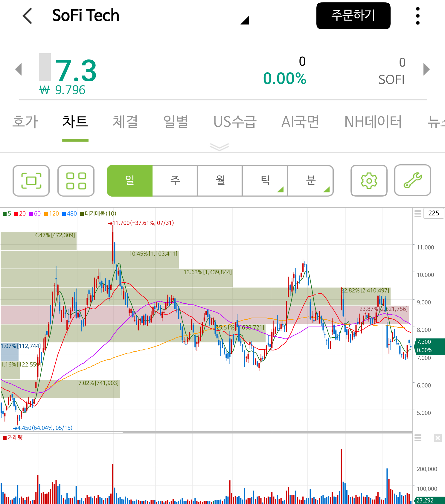The height and width of the screenshot is (504, 445).
Task: Click the chart horizontal scrollbar
Action: (x=267, y=432)
